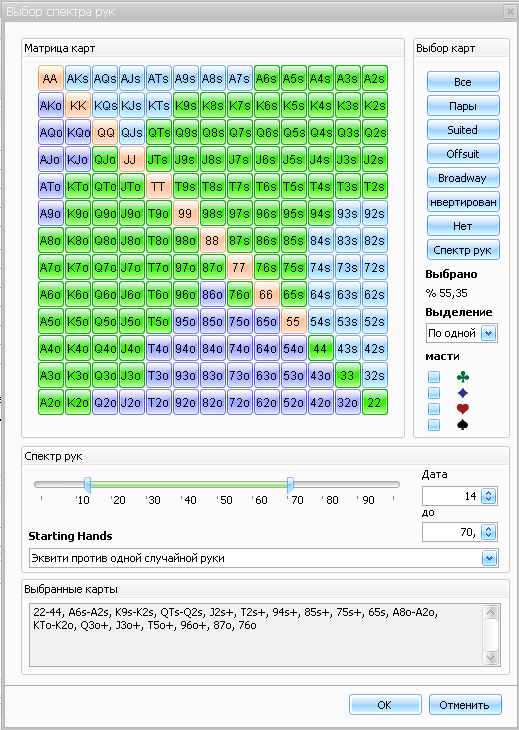
Task: Check the clubs suit checkbox
Action: (434, 377)
